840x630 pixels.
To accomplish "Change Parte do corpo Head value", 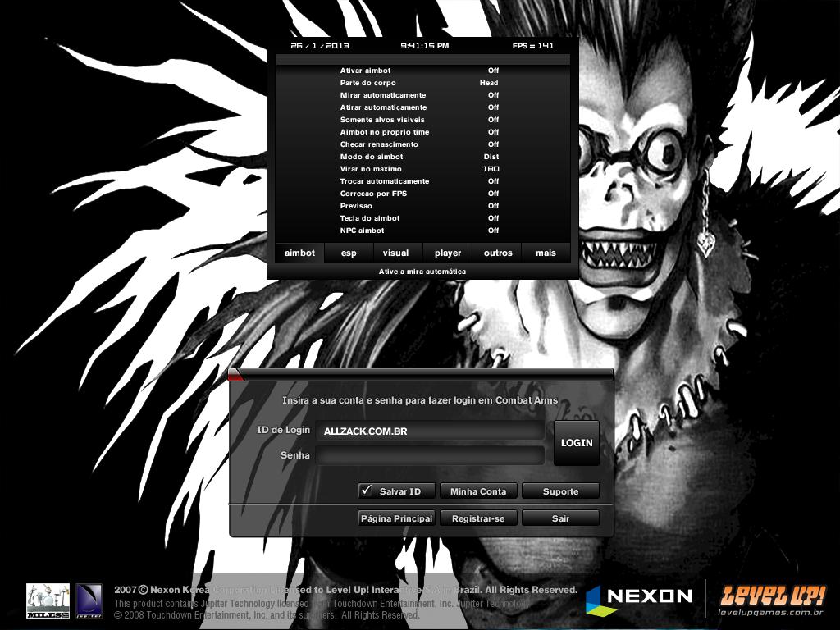I will coord(489,83).
